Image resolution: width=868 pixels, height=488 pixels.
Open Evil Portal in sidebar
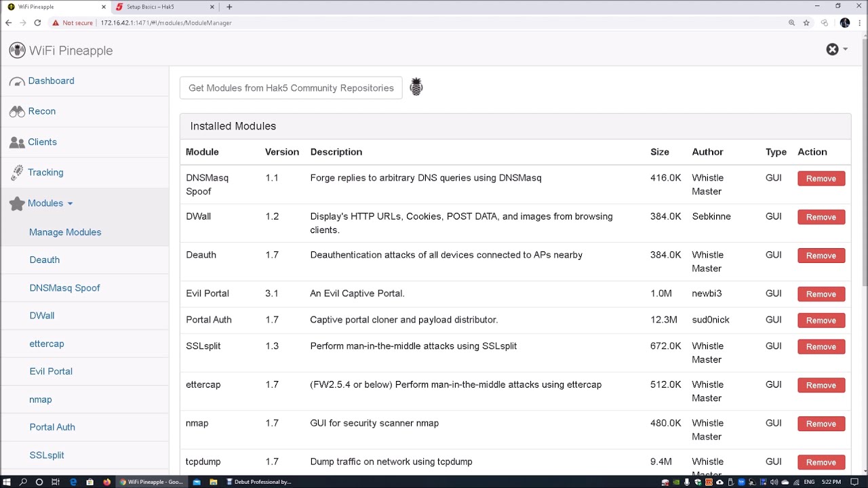click(x=51, y=371)
